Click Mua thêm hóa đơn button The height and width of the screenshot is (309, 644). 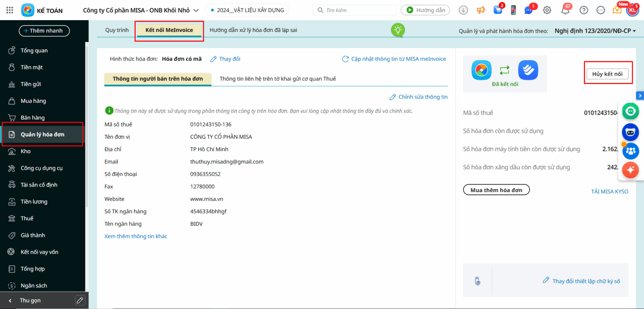[496, 190]
